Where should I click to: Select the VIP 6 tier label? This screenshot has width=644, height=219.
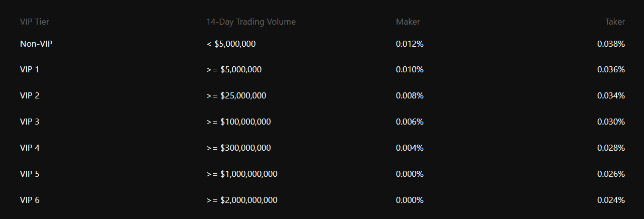tap(30, 200)
